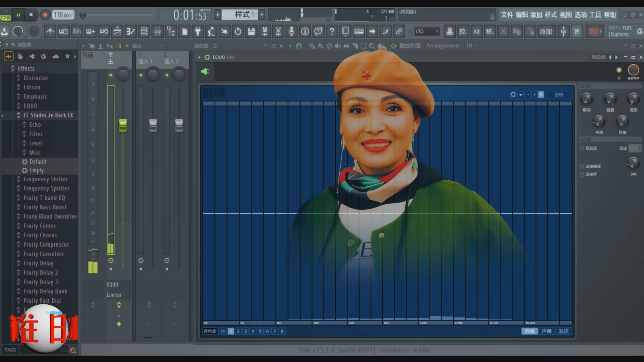
Task: Click the microphone recording icon
Action: [x=291, y=32]
